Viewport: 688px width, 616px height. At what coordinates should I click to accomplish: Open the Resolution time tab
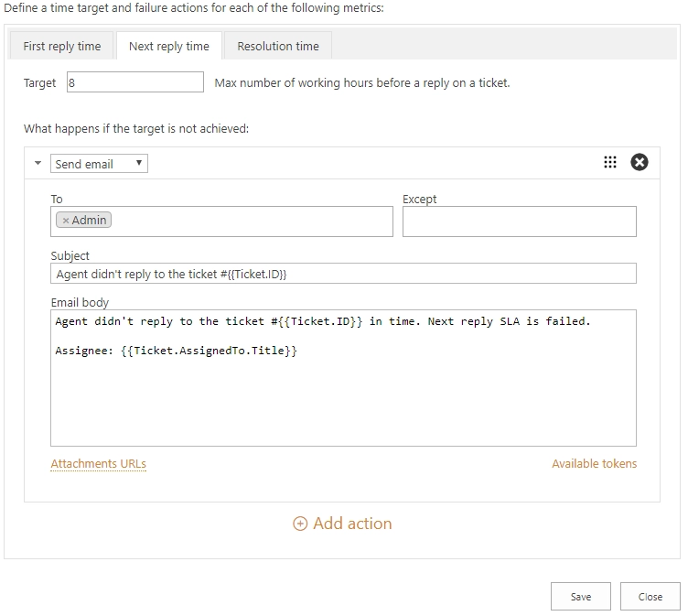[x=278, y=46]
